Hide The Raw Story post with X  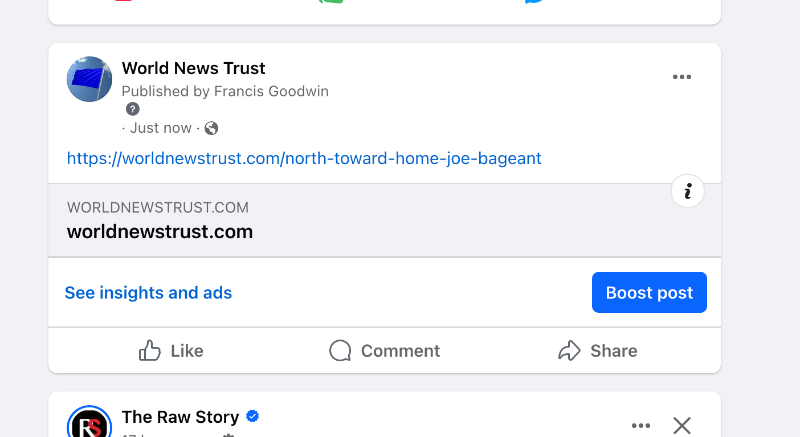(682, 425)
